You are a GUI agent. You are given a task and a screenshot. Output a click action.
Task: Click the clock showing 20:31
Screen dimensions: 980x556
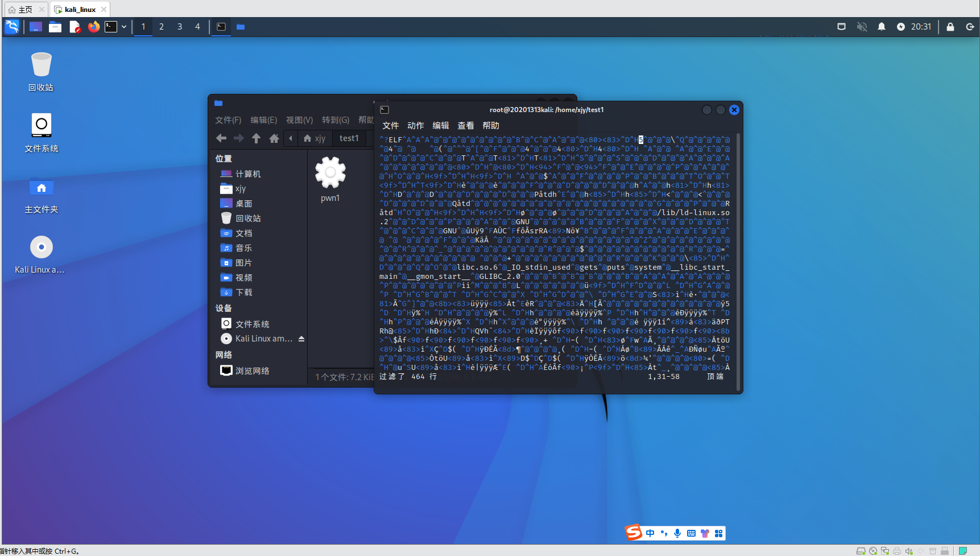coord(921,27)
